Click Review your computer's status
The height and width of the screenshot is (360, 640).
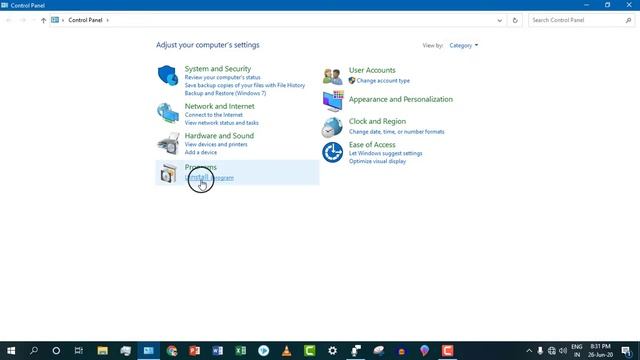click(222, 77)
